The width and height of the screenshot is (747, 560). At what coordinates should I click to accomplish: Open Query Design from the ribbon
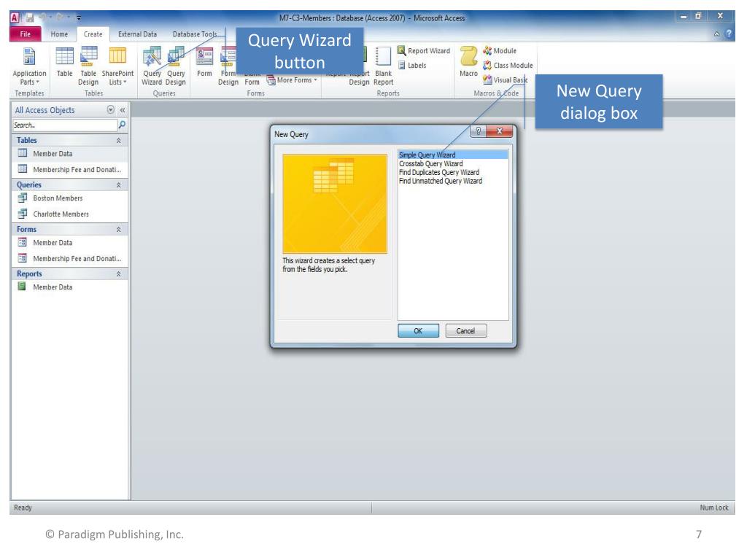175,66
